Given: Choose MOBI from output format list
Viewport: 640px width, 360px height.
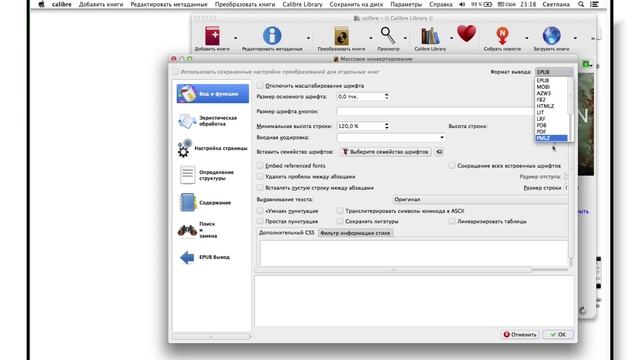Looking at the screenshot, I should click(551, 87).
